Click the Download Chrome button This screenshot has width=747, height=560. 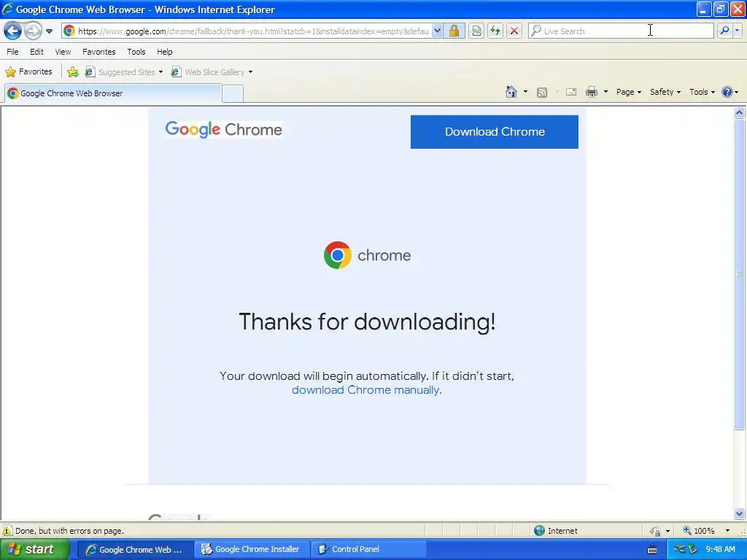click(x=495, y=132)
